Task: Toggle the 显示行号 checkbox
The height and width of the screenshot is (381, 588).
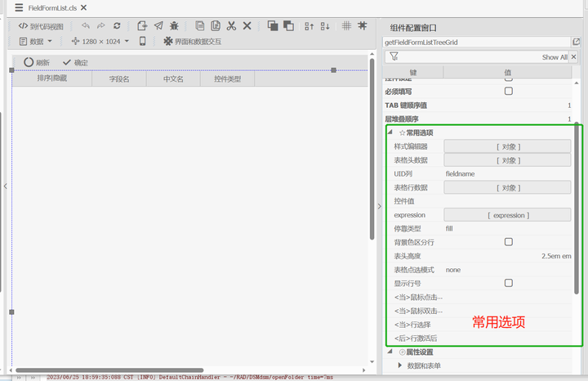Action: tap(509, 283)
